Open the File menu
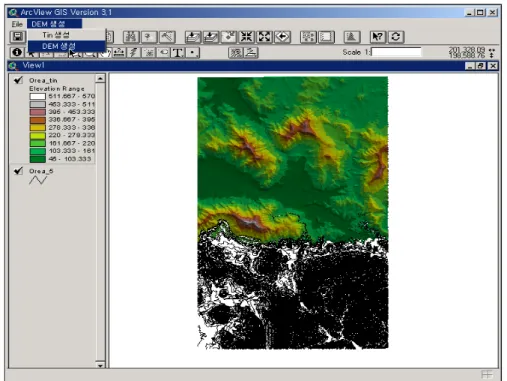 point(17,24)
